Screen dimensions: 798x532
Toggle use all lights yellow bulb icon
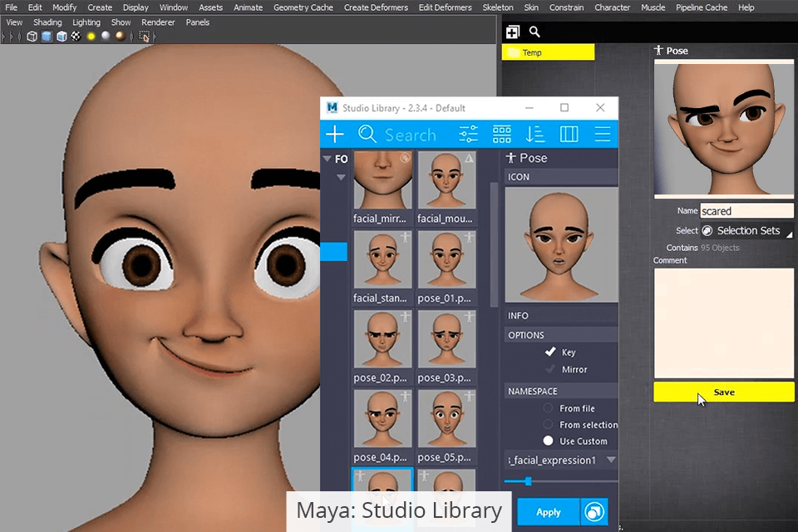[91, 36]
